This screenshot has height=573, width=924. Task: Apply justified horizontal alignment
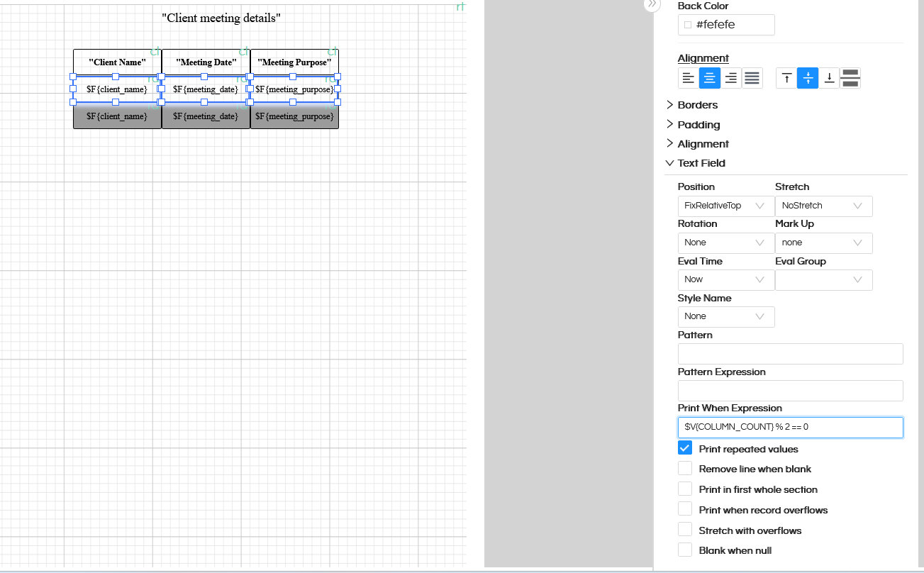752,78
